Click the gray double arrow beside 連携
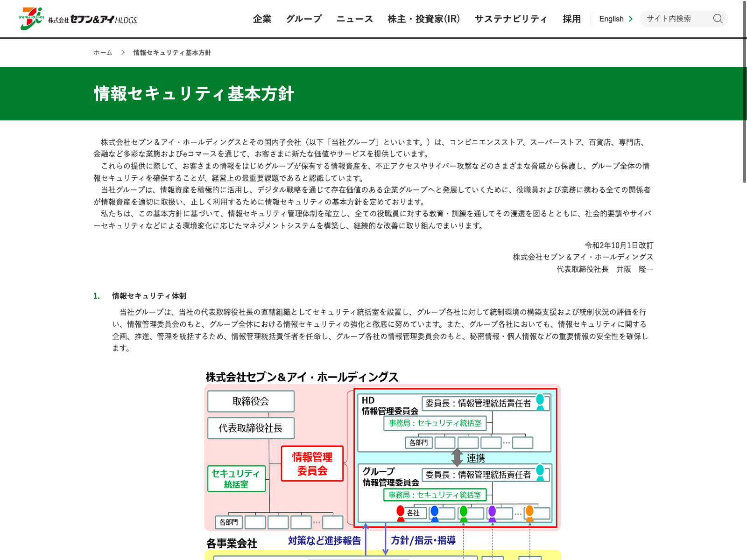This screenshot has width=747, height=560. [x=457, y=457]
